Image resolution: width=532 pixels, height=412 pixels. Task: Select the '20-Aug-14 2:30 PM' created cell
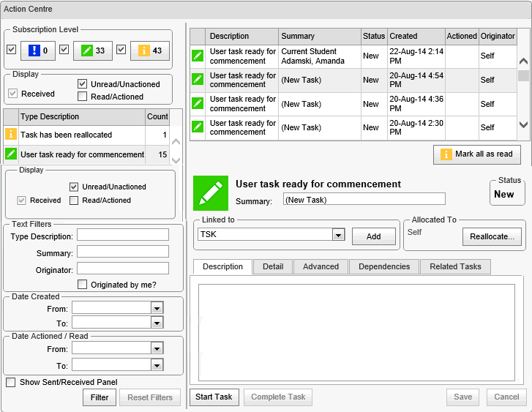coord(416,127)
